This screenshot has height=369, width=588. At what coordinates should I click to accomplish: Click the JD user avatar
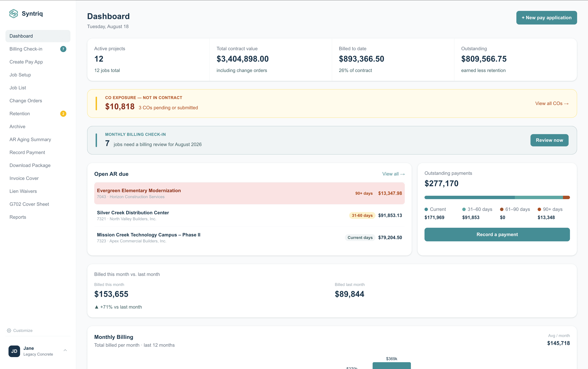(14, 351)
